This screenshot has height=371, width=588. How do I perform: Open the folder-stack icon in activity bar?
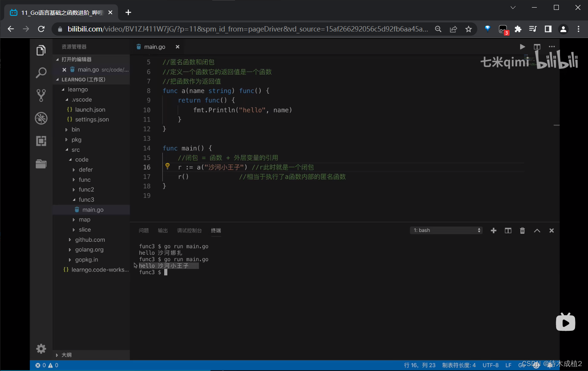[41, 164]
